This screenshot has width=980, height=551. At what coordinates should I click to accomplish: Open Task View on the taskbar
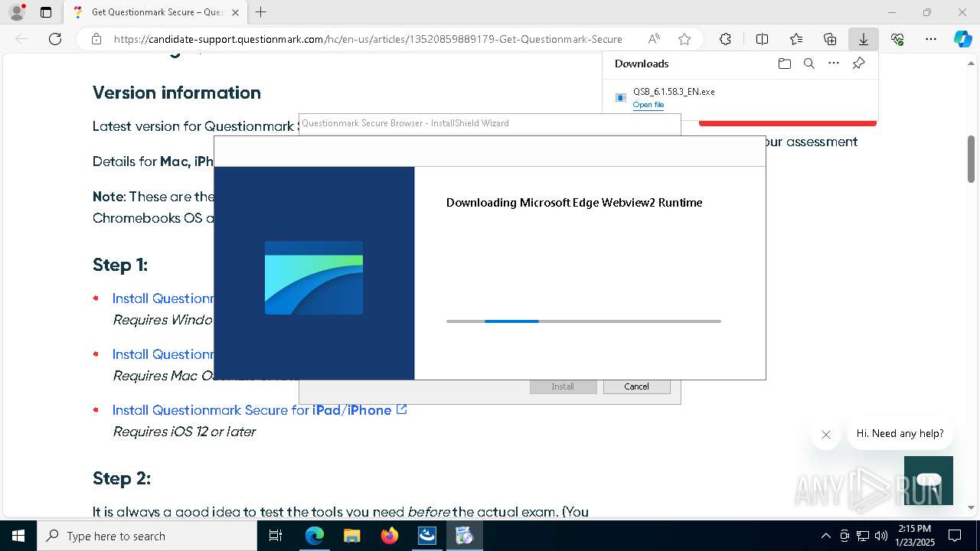(276, 536)
